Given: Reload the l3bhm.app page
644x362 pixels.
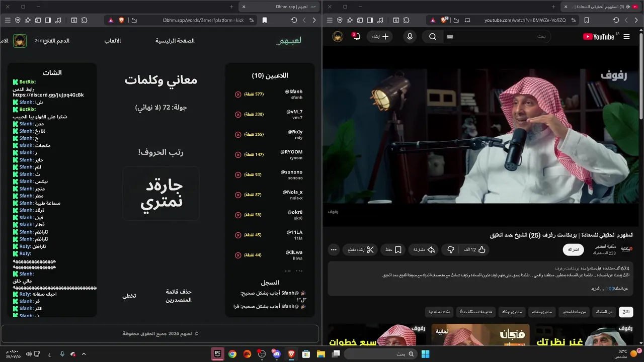Looking at the screenshot, I should tap(294, 20).
